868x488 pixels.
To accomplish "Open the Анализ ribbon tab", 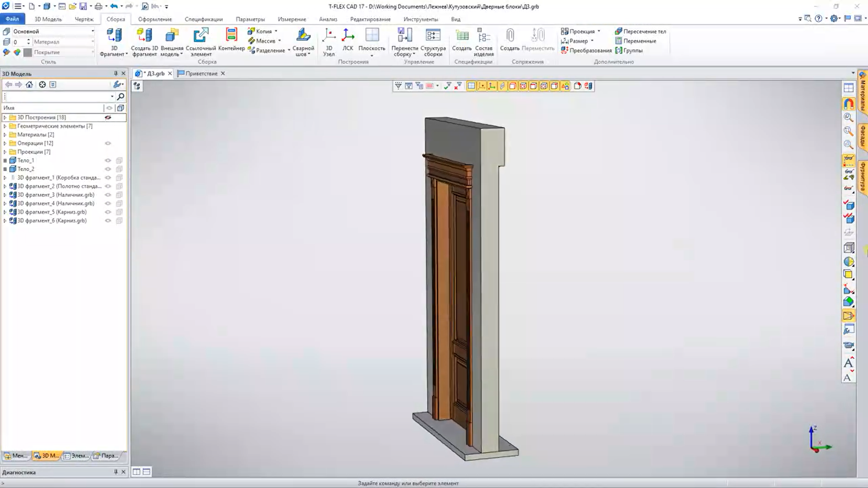I will pyautogui.click(x=328, y=19).
